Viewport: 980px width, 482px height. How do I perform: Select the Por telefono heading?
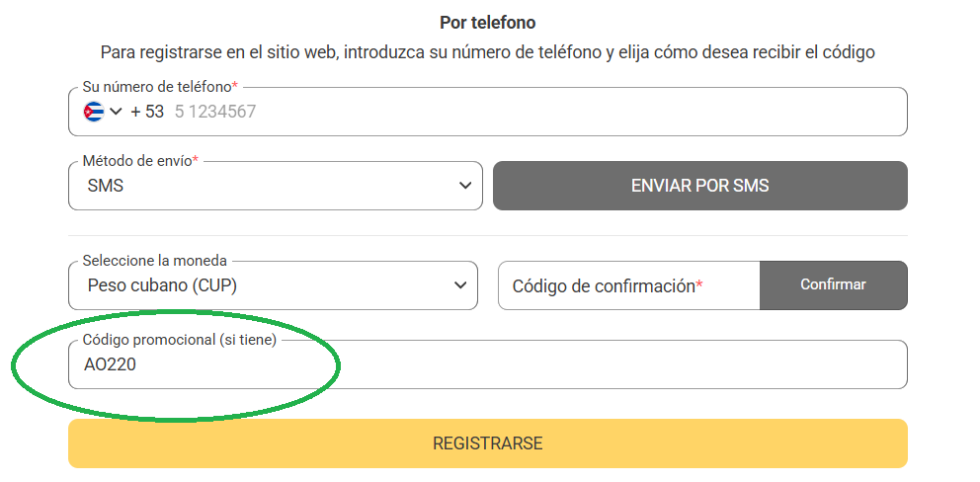point(487,23)
